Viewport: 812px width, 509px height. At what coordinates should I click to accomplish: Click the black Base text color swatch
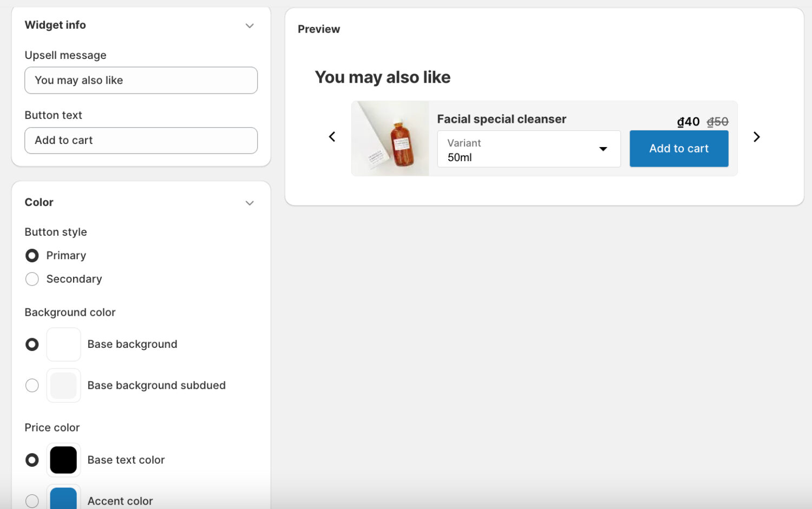63,460
